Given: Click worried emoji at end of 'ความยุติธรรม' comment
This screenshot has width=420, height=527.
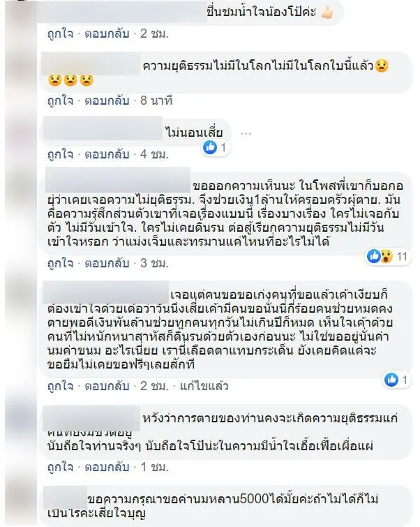Looking at the screenshot, I should [x=382, y=66].
